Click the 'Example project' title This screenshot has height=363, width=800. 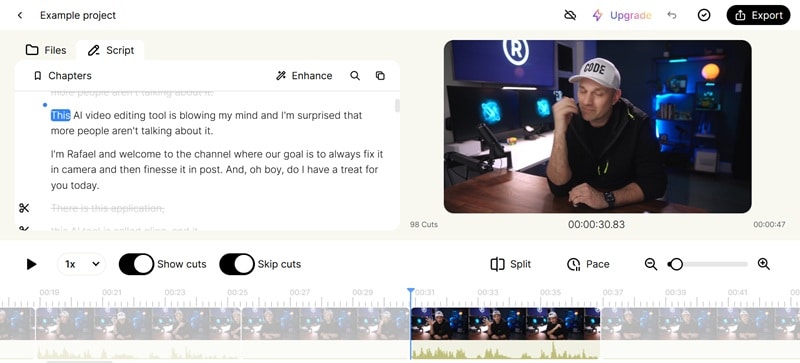78,15
